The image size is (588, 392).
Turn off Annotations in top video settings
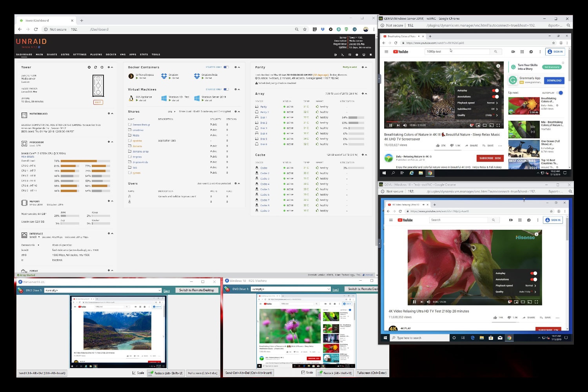click(495, 96)
